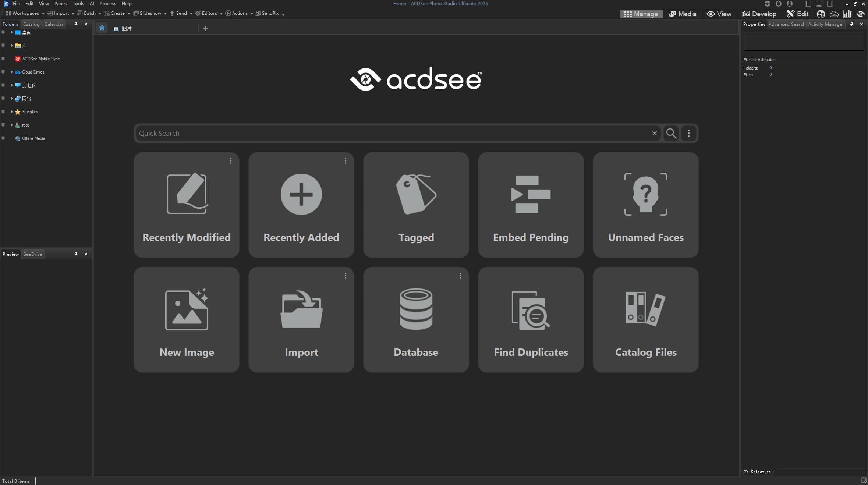Switch to the SeeDrive tab

click(33, 254)
